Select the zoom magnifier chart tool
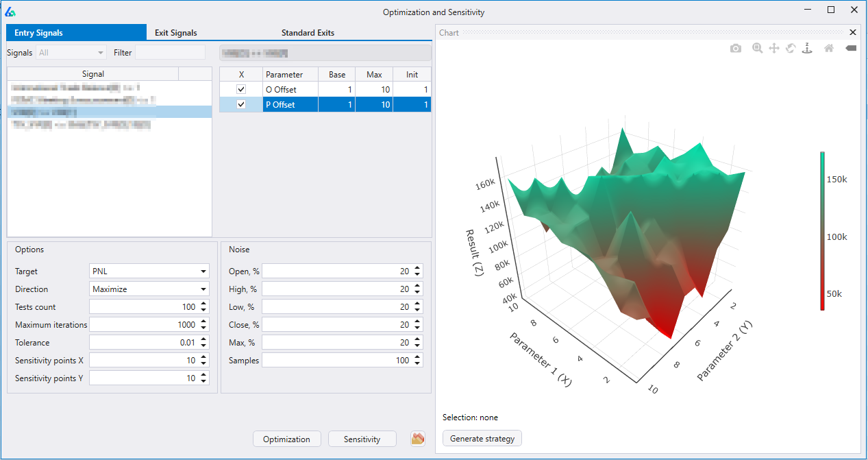Viewport: 868px width, 460px height. [x=757, y=49]
